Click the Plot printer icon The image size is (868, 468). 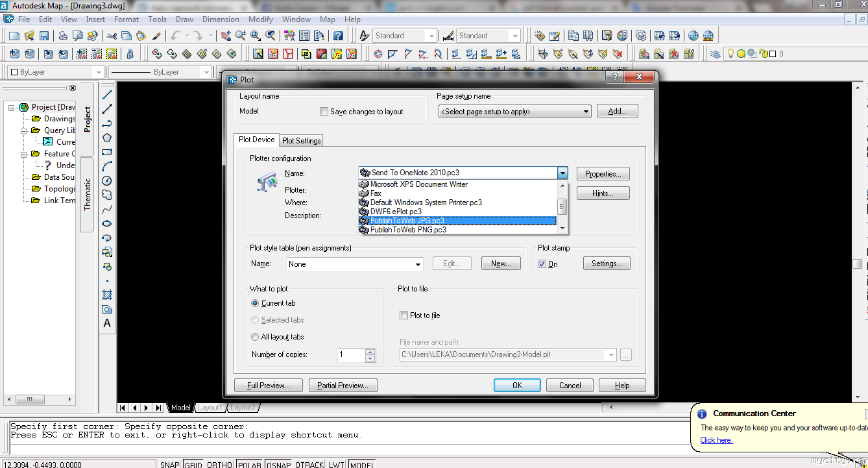(x=64, y=36)
